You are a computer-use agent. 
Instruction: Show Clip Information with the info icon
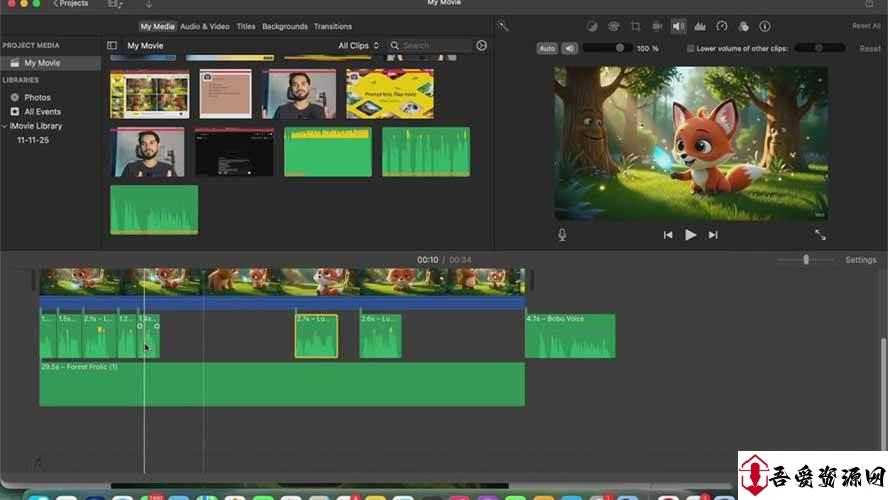[765, 26]
